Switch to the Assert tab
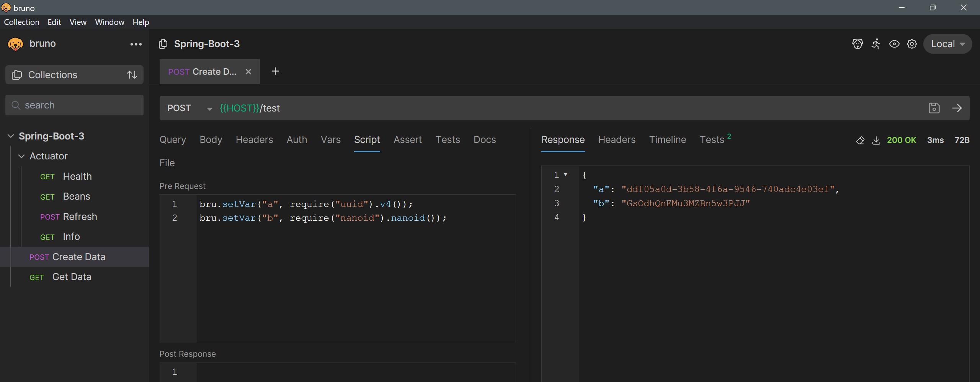This screenshot has width=980, height=382. pos(408,140)
